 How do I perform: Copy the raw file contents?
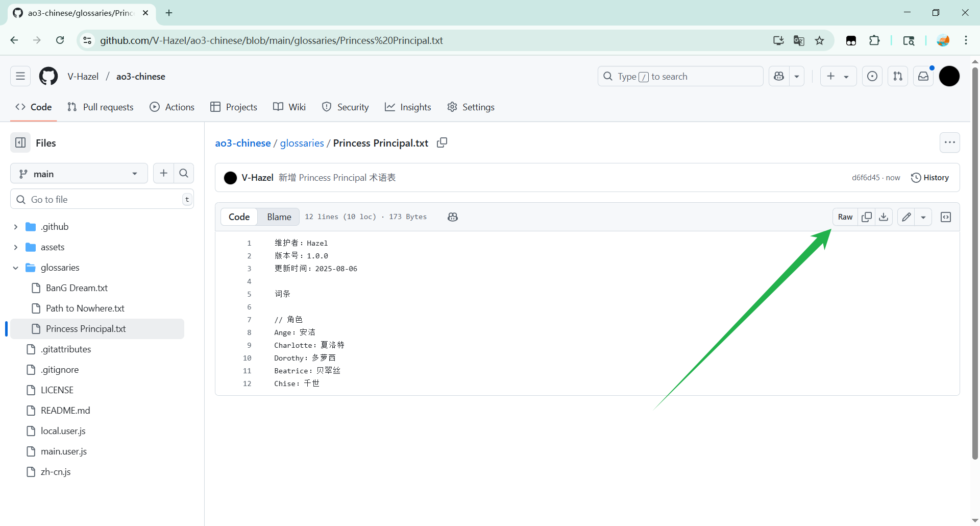pos(867,217)
